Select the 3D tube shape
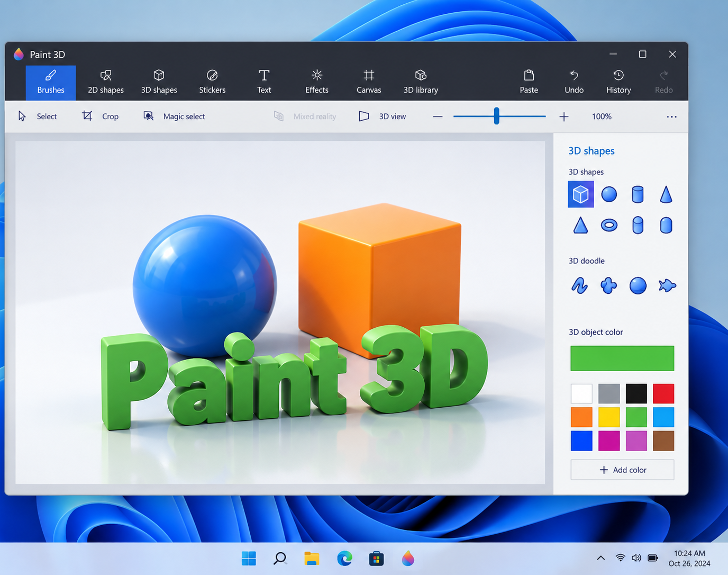Screen dimensions: 728x575 pyautogui.click(x=638, y=226)
